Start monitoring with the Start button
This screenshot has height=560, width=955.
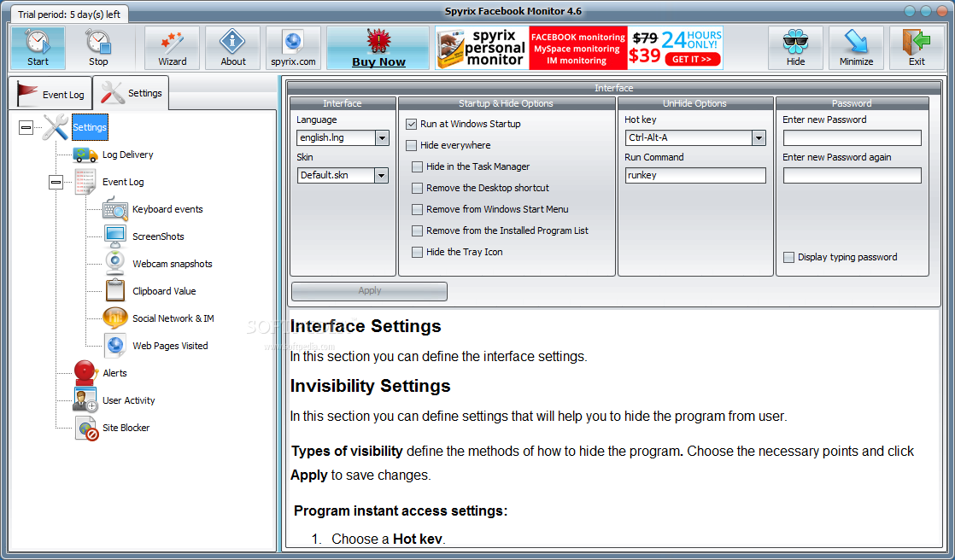pyautogui.click(x=38, y=48)
